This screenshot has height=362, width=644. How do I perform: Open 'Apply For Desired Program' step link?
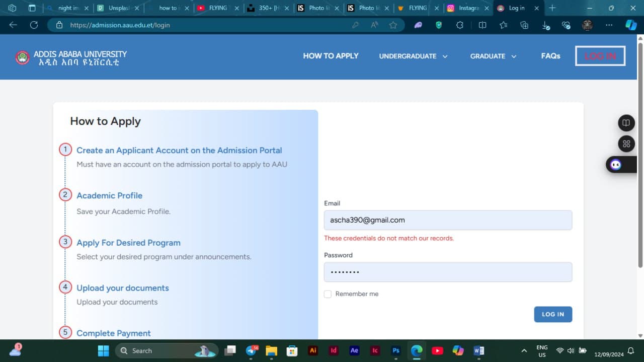pyautogui.click(x=128, y=243)
